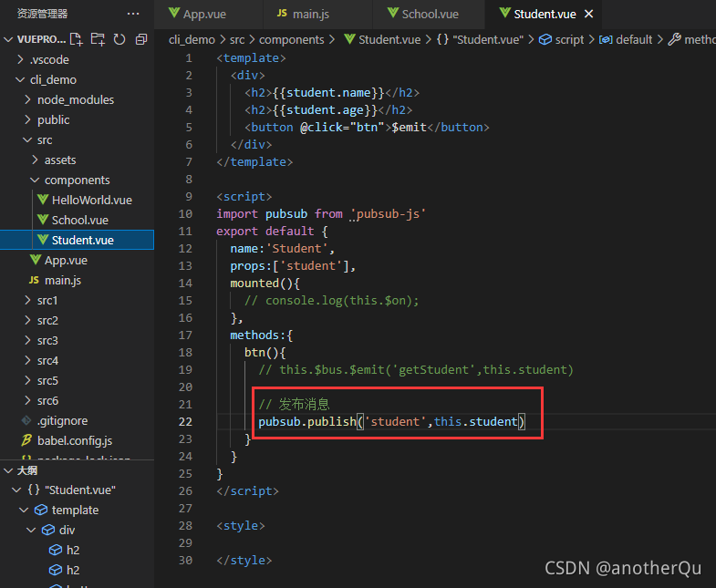Open main.js in the file tree
The image size is (716, 588).
click(63, 281)
